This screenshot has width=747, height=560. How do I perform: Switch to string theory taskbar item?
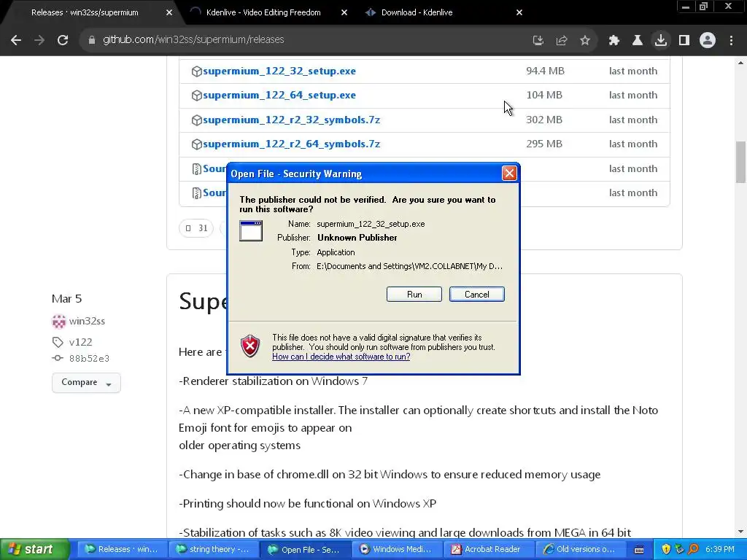(x=214, y=550)
